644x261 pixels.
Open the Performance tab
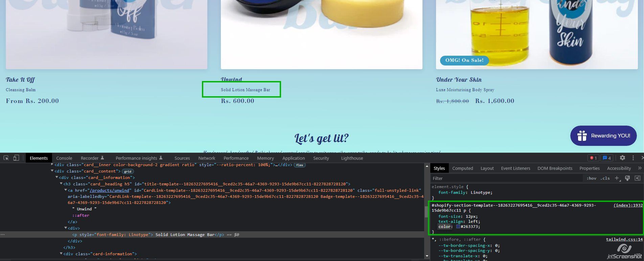coord(236,158)
